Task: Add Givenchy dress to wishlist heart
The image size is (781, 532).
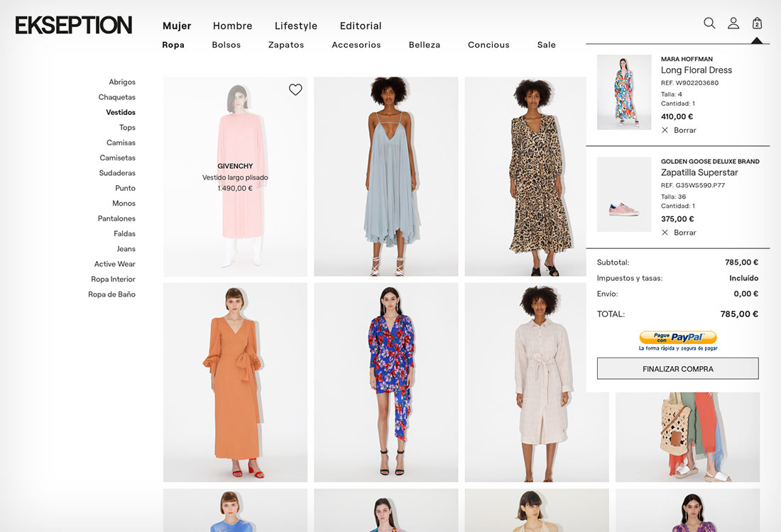Action: pyautogui.click(x=295, y=89)
